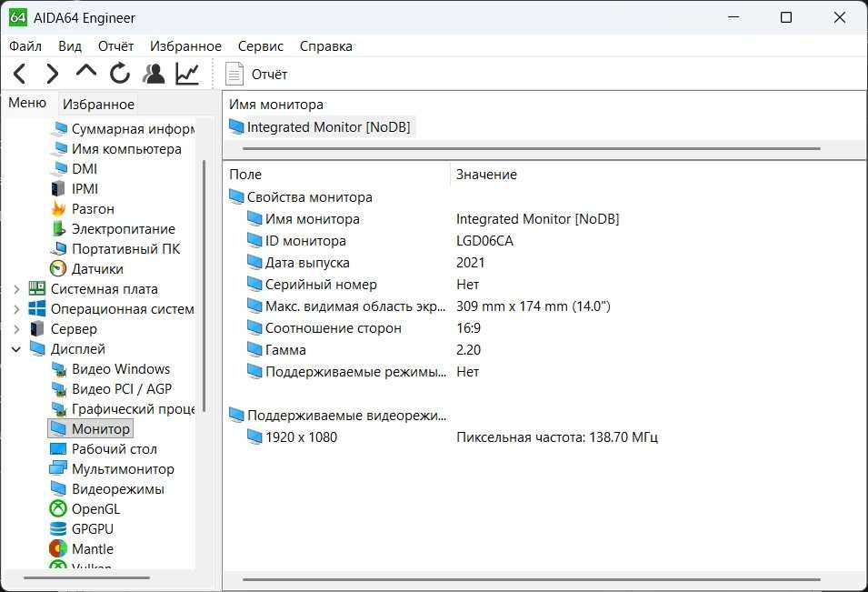Open the Избранное menu in menu bar
The width and height of the screenshot is (868, 592).
(x=185, y=46)
